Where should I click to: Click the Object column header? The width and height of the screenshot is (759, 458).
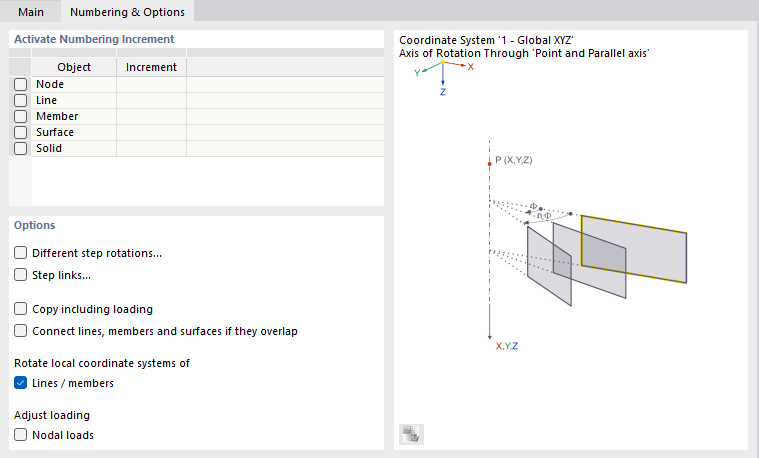(74, 67)
